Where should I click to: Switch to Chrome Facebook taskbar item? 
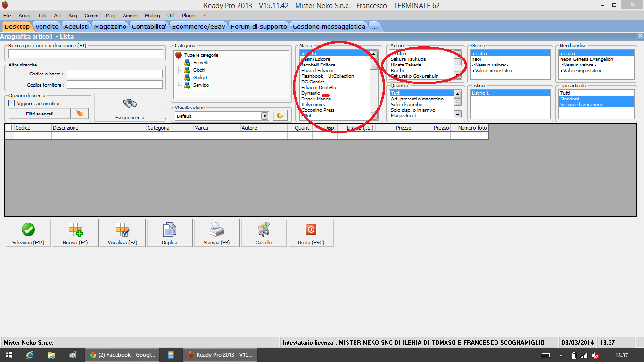(122, 355)
